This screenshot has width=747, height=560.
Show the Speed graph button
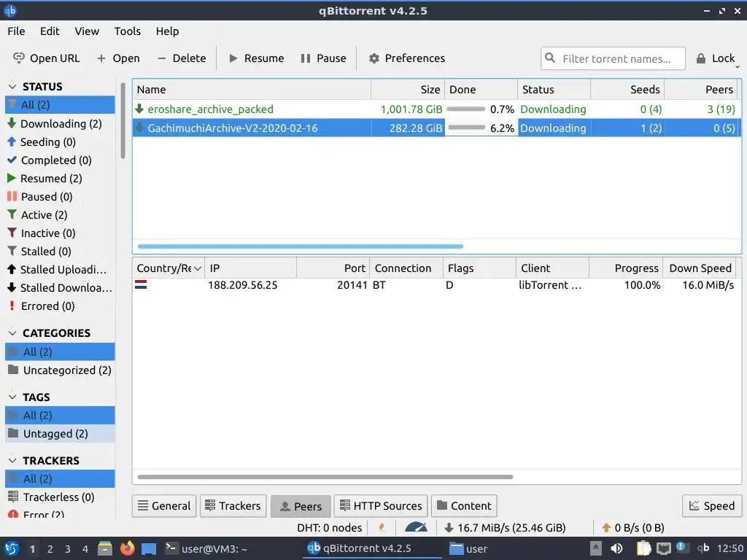pos(712,506)
